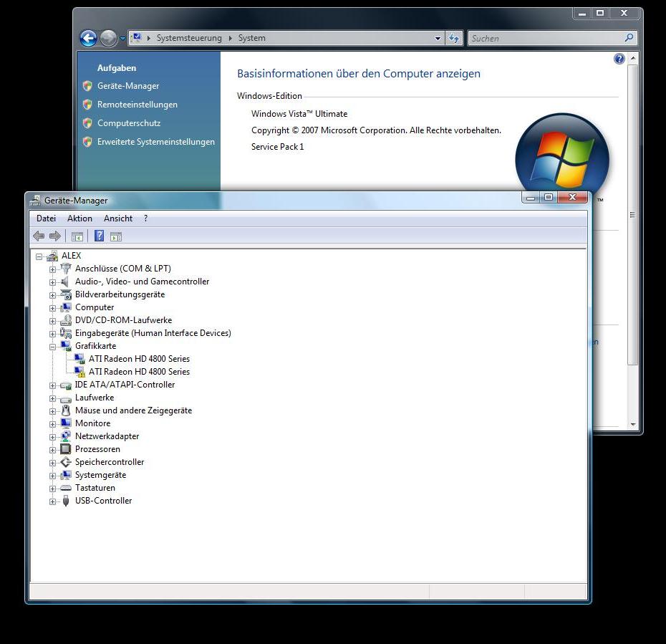This screenshot has width=666, height=644.
Task: Click the forward arrow in Geräte-Manager toolbar
Action: click(x=55, y=236)
